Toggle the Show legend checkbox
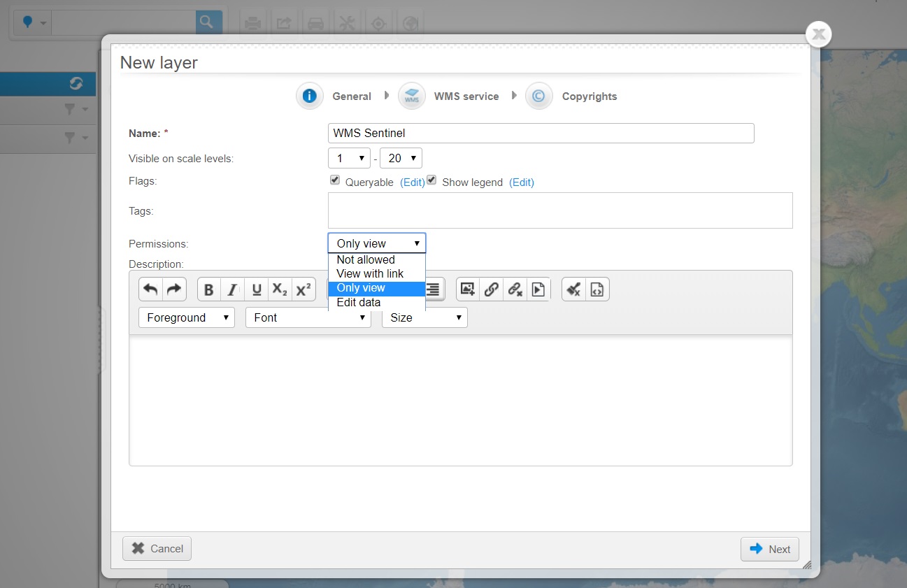 (x=431, y=180)
